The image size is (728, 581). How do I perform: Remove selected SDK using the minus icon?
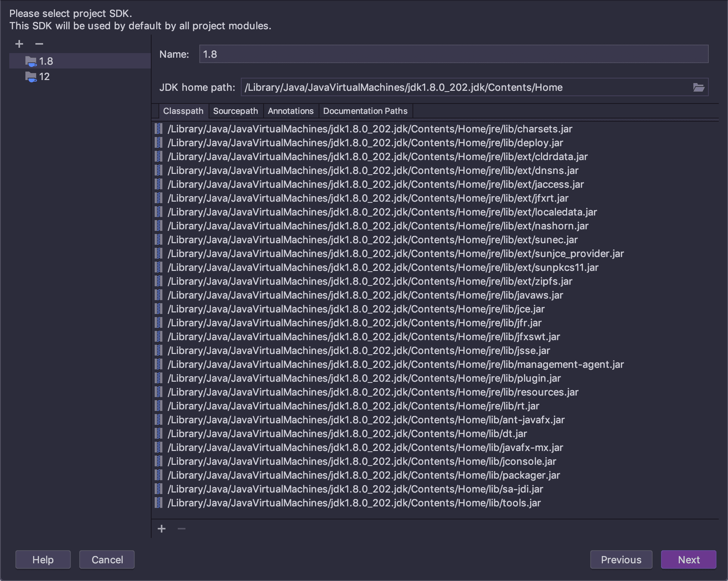pos(38,44)
